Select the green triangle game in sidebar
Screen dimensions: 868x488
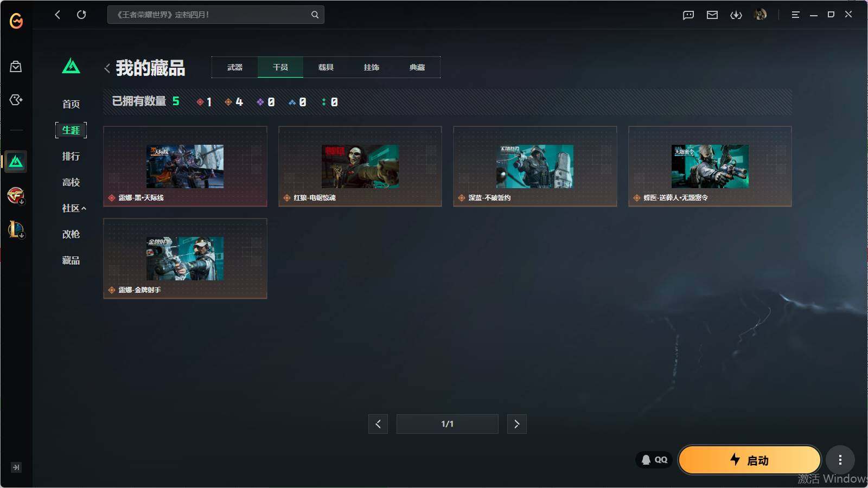[x=16, y=162]
